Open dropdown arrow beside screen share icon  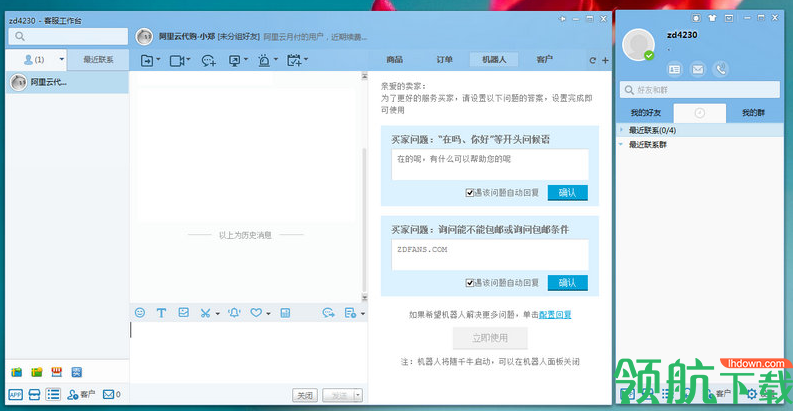coord(246,60)
